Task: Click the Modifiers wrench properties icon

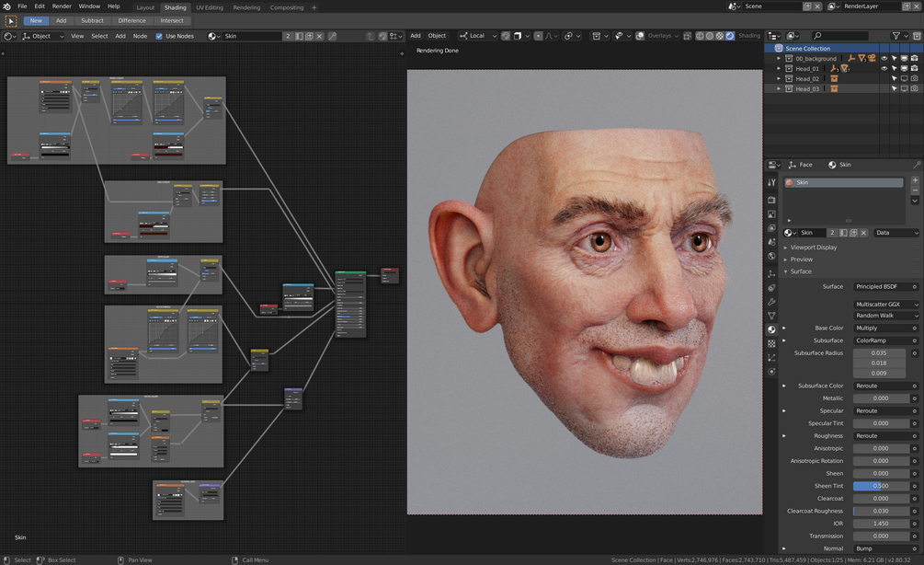Action: click(771, 302)
